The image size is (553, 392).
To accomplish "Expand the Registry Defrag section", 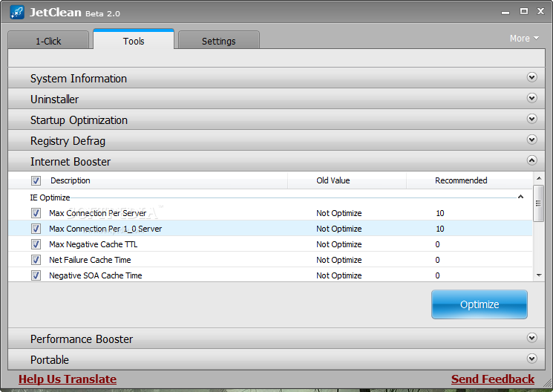I will click(x=531, y=140).
